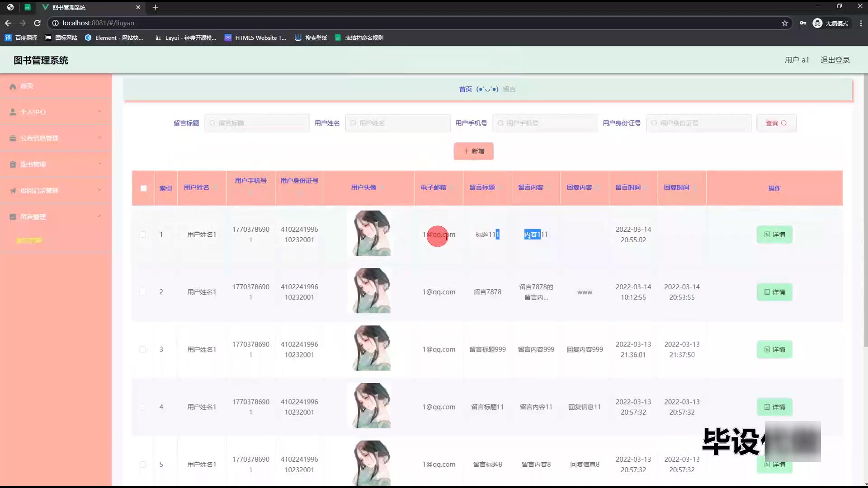Collapse the 留言管理 menu chevron
Viewport: 868px width, 488px height.
tap(99, 216)
